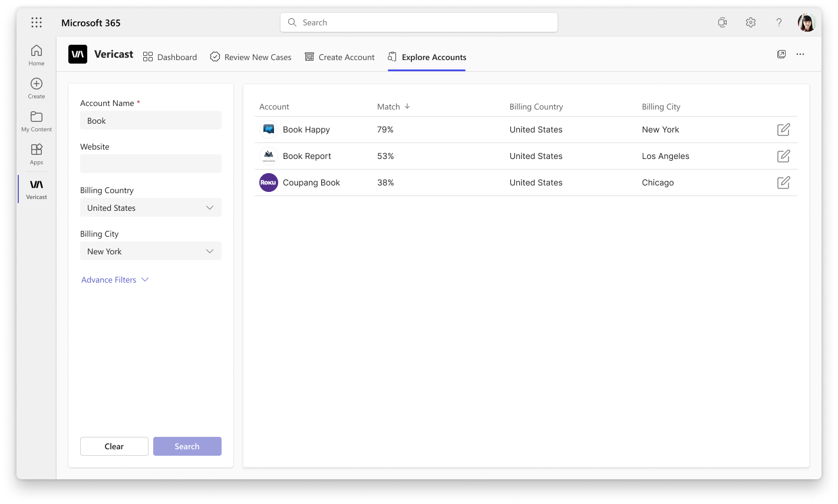Click the 79% match value
This screenshot has width=838, height=504.
coord(385,130)
